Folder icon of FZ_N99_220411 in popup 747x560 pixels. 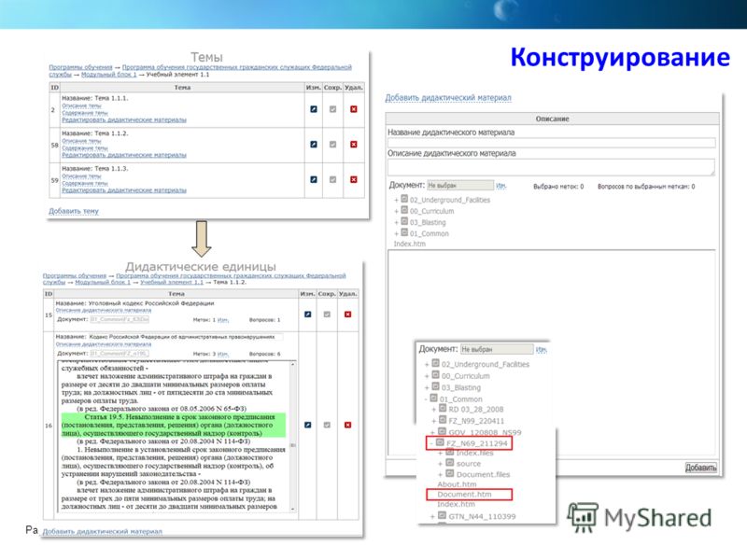click(443, 419)
